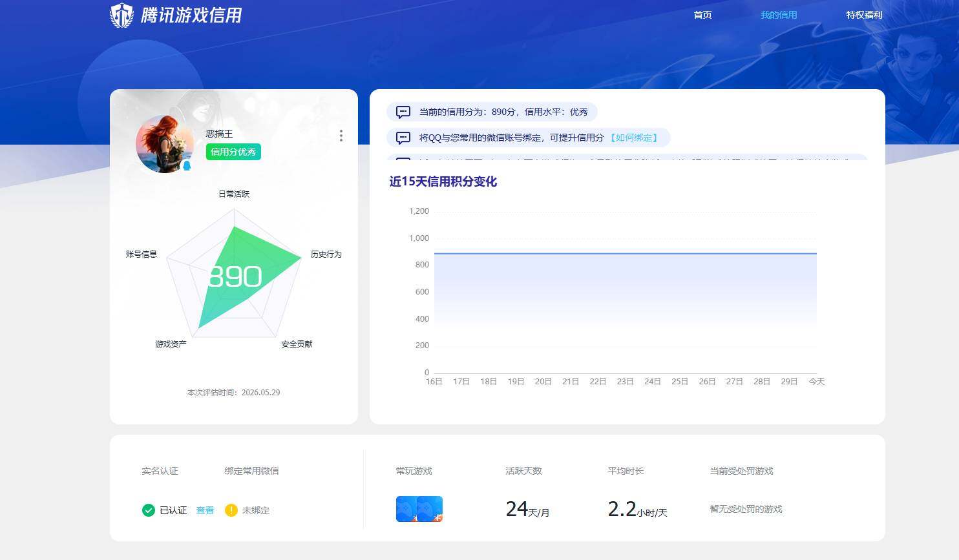Click the 已认证 status text
959x560 pixels.
point(173,510)
